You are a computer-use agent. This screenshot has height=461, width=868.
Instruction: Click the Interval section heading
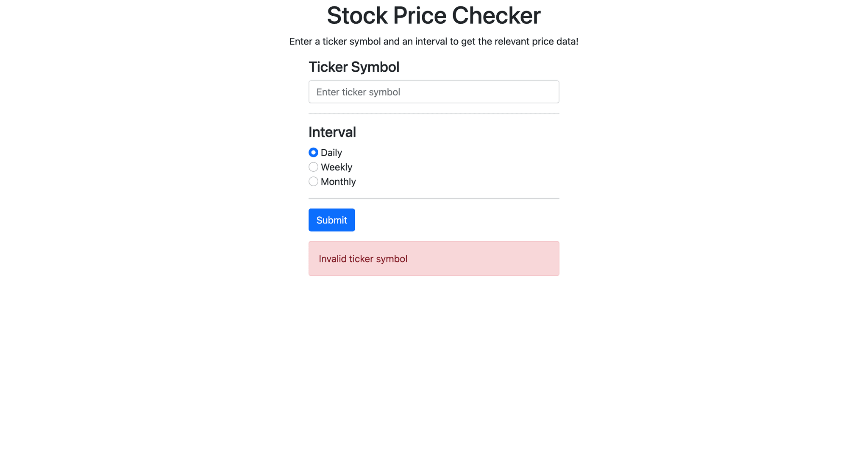332,132
